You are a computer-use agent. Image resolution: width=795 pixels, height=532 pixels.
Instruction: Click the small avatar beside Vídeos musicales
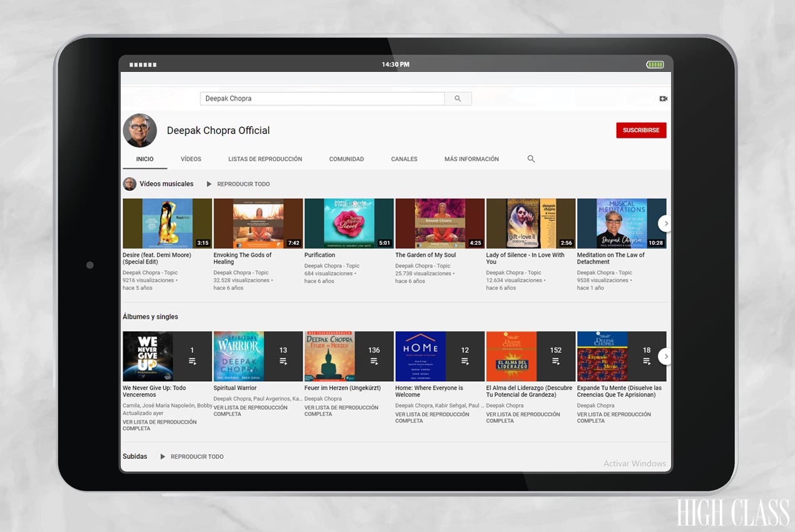(x=130, y=184)
